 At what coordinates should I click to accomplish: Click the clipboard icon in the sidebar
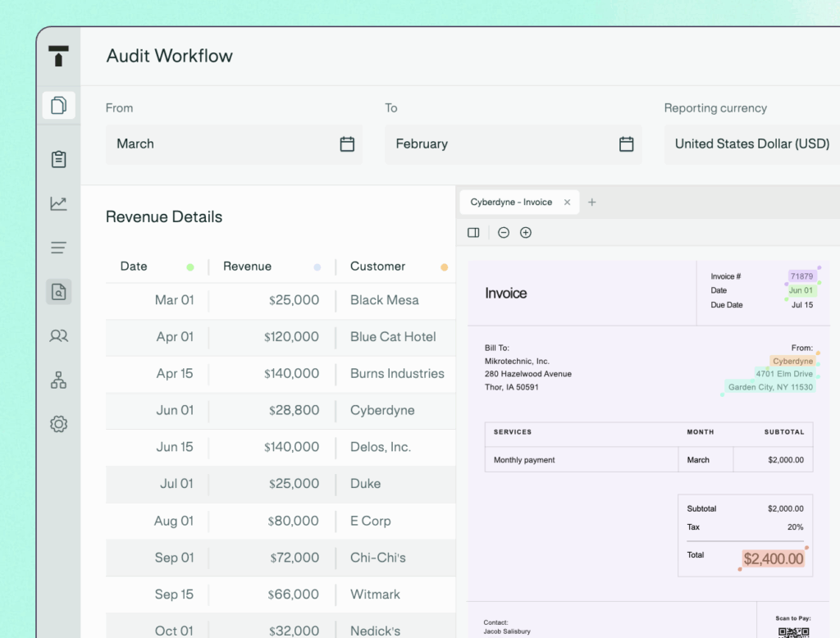pyautogui.click(x=58, y=159)
